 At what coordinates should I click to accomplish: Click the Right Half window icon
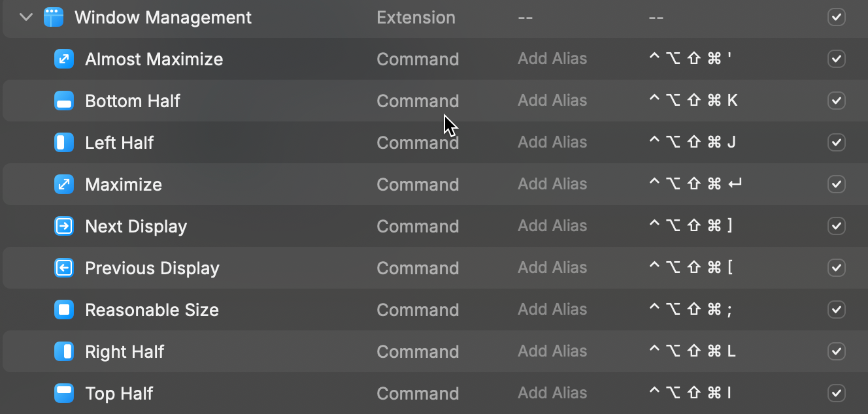(x=64, y=352)
